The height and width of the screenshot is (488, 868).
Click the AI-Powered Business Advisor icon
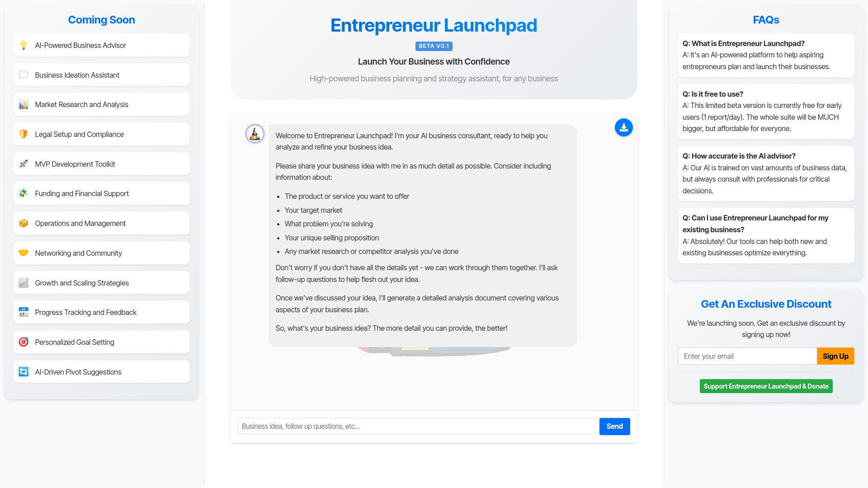point(24,45)
